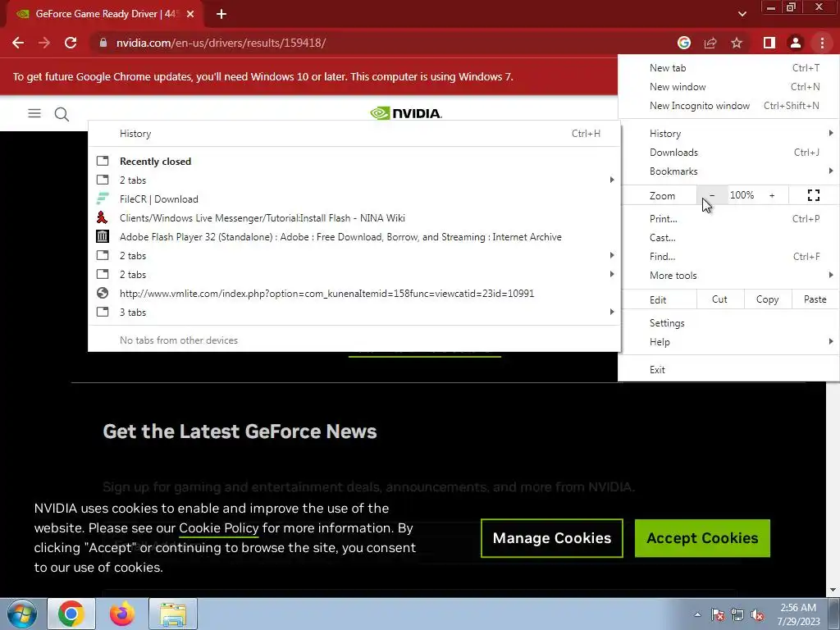Click Manage Cookies button
The image size is (840, 630).
[x=552, y=538]
